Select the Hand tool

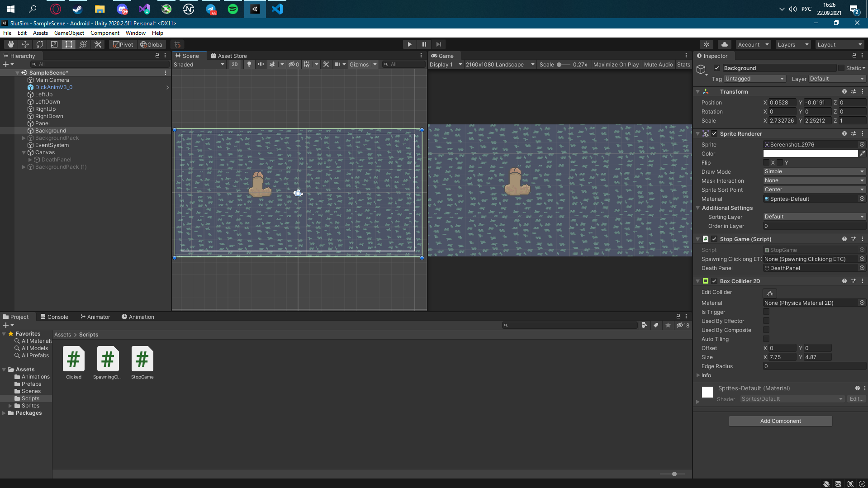[x=11, y=44]
